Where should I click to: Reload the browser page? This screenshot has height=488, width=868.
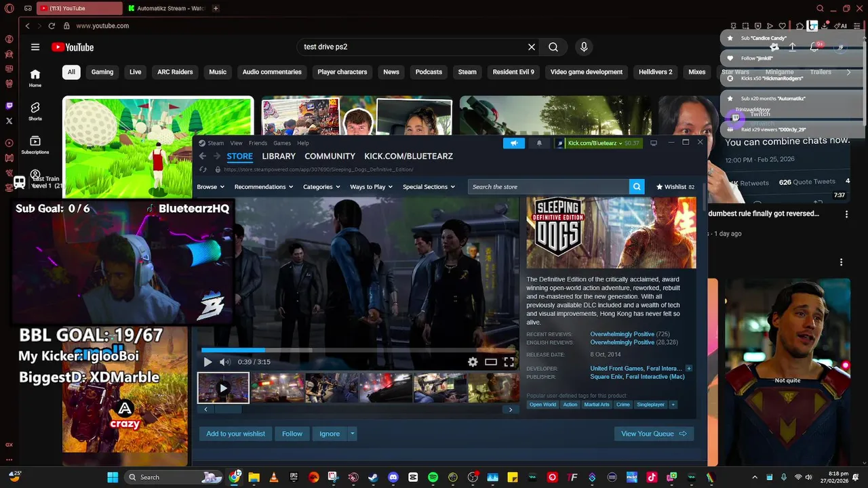click(x=52, y=26)
